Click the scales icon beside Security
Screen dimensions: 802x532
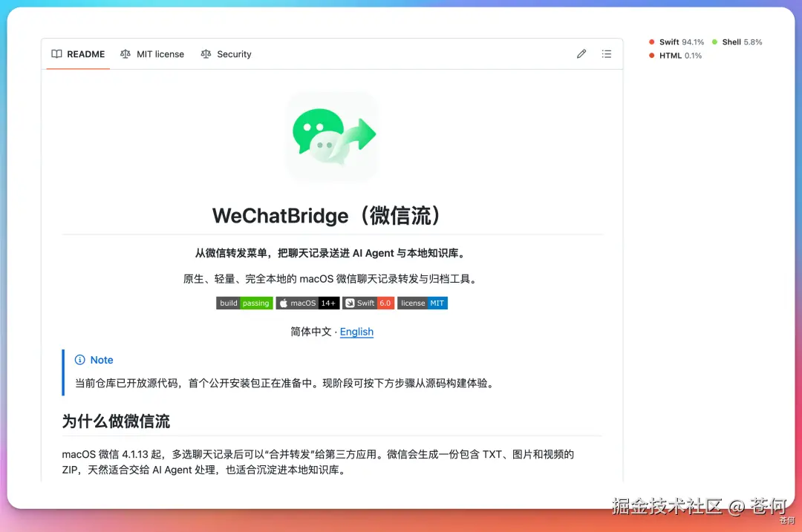pyautogui.click(x=206, y=53)
